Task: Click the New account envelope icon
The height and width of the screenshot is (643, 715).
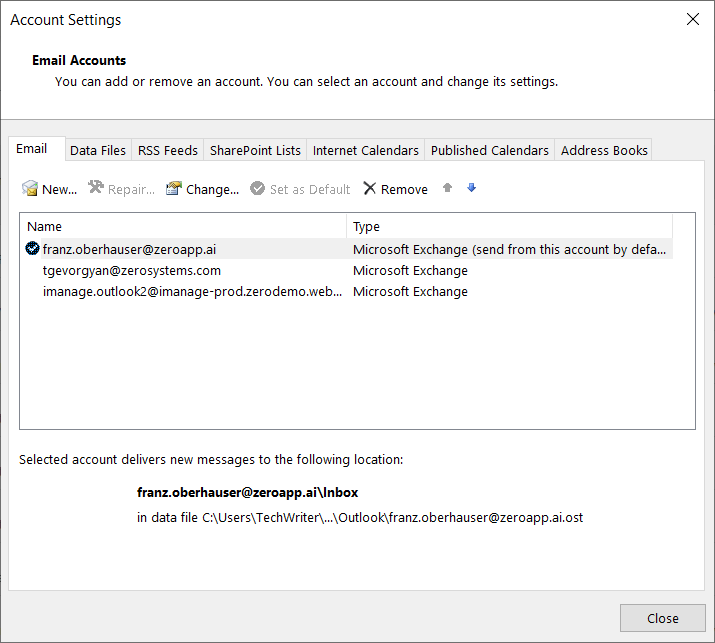Action: coord(30,188)
